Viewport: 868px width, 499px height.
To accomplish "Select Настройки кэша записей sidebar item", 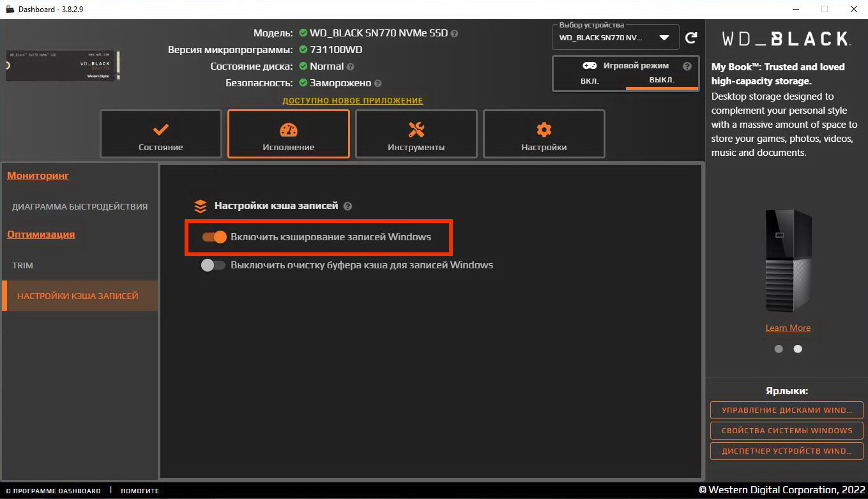I will point(80,296).
